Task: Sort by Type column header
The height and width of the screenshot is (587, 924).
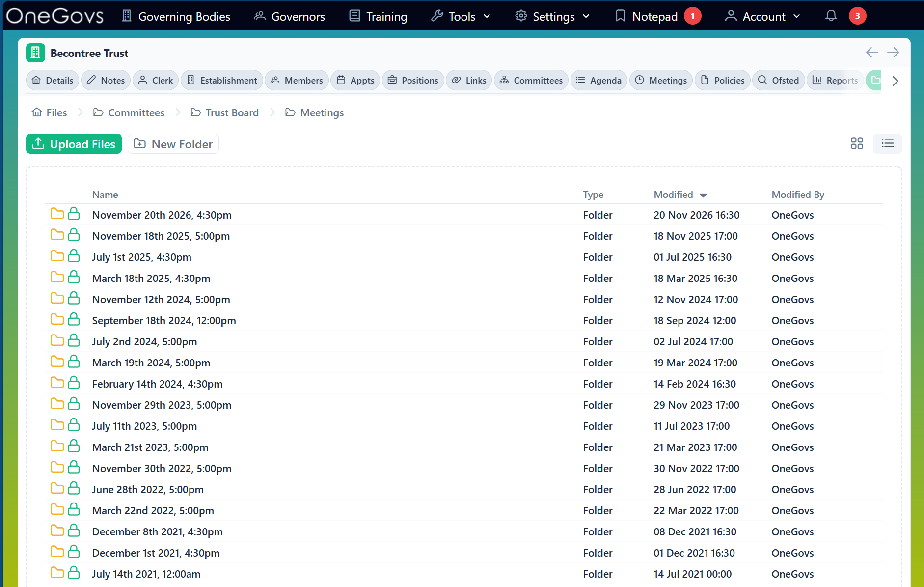Action: (x=593, y=195)
